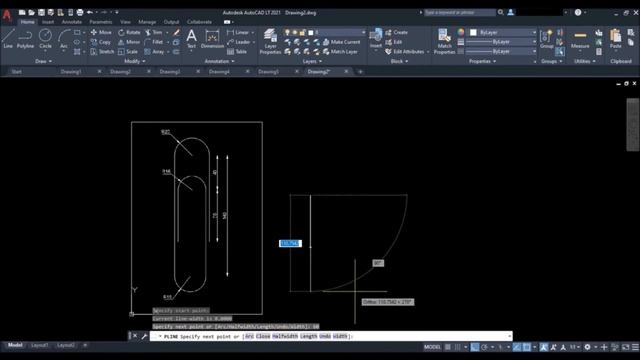Click the Copy tool
This screenshot has width=640, height=360.
[x=100, y=42]
